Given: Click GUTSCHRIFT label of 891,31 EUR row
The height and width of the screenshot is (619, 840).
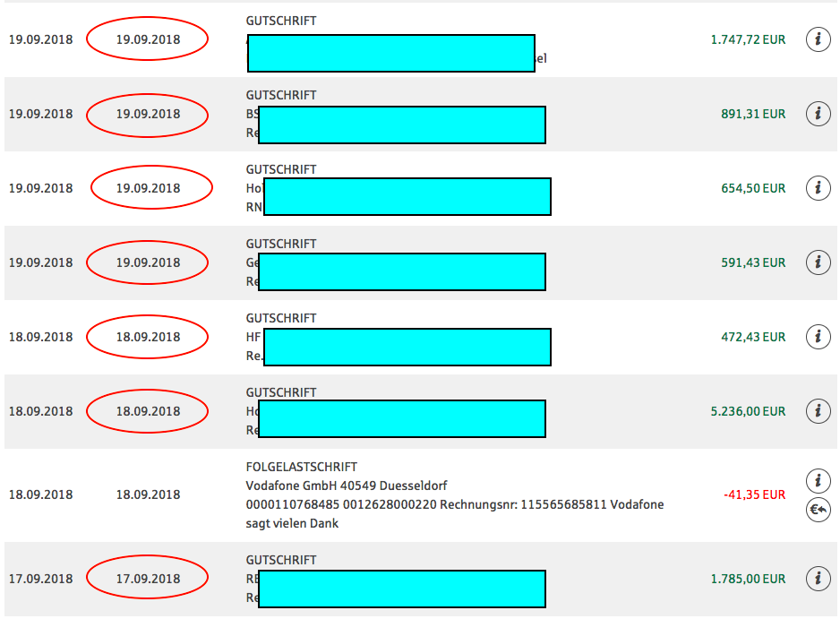Looking at the screenshot, I should click(x=280, y=95).
